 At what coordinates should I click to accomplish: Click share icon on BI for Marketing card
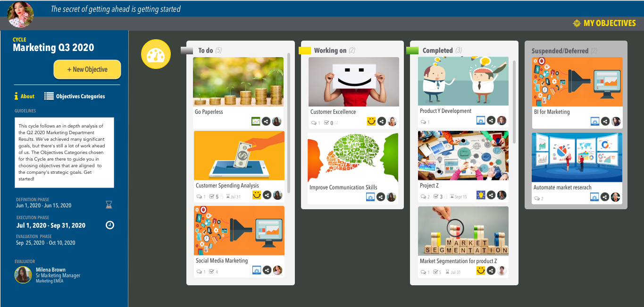pos(605,121)
